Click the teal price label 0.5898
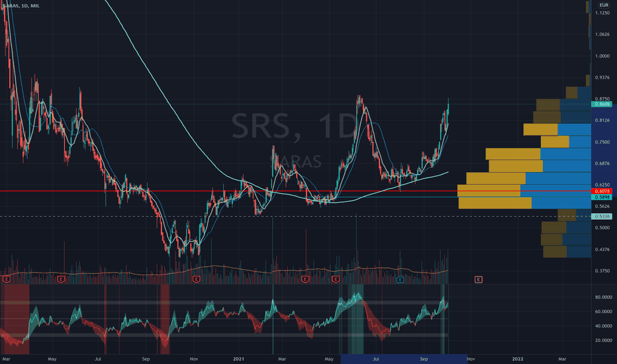Image resolution: width=617 pixels, height=364 pixels. pos(602,197)
